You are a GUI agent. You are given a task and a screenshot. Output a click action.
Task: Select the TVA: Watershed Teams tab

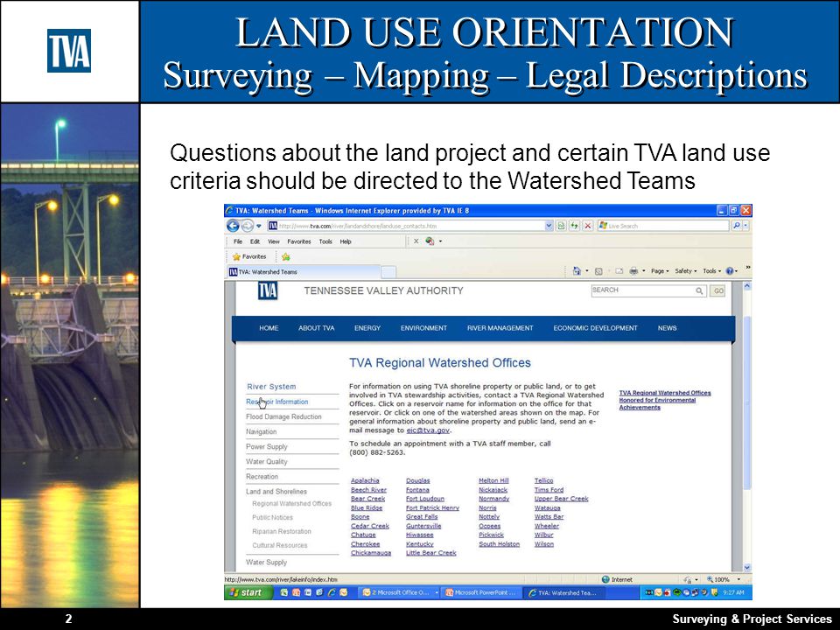304,271
